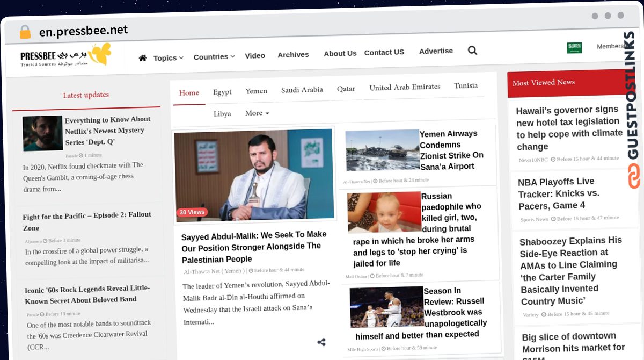Image resolution: width=644 pixels, height=360 pixels.
Task: Open the Yemen Airways Condemns Zionist Strike article
Action: (452, 150)
